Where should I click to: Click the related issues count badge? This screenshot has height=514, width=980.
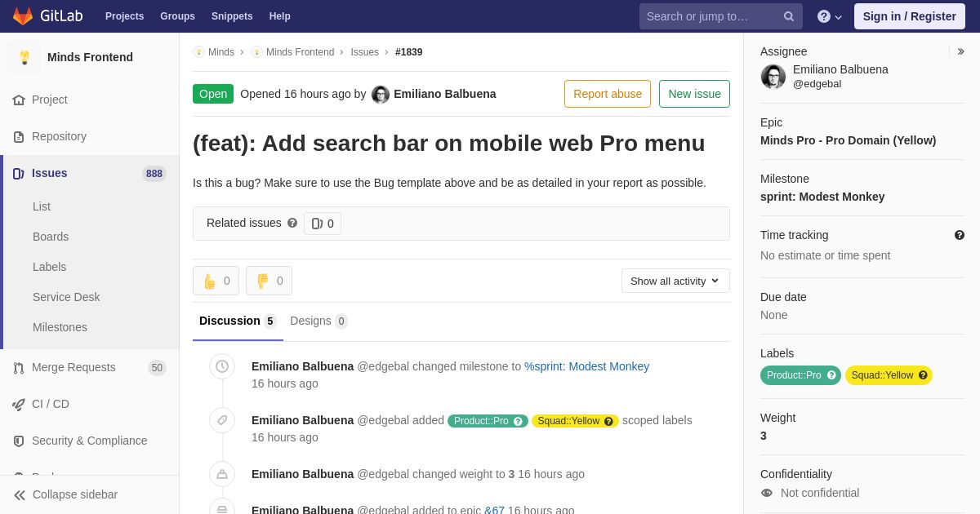click(323, 224)
